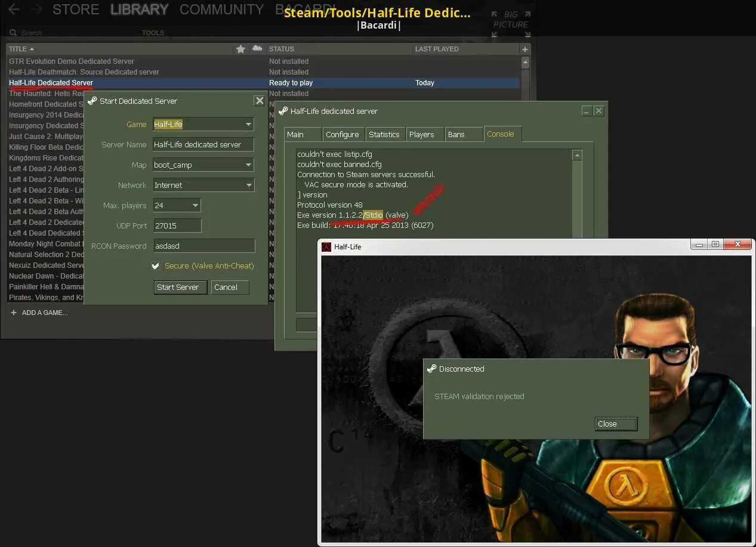The width and height of the screenshot is (756, 547).
Task: Open the STORE section
Action: pyautogui.click(x=76, y=10)
